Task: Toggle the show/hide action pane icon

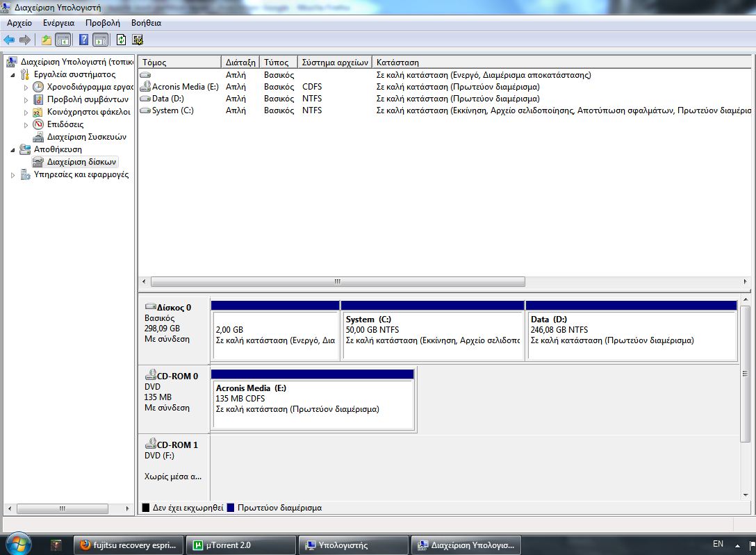Action: click(x=100, y=40)
